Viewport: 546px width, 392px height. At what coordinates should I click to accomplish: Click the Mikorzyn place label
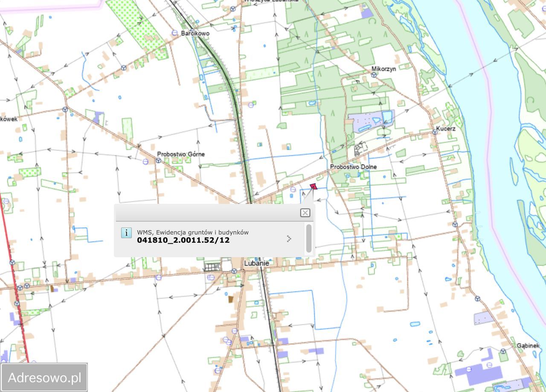[x=384, y=69]
